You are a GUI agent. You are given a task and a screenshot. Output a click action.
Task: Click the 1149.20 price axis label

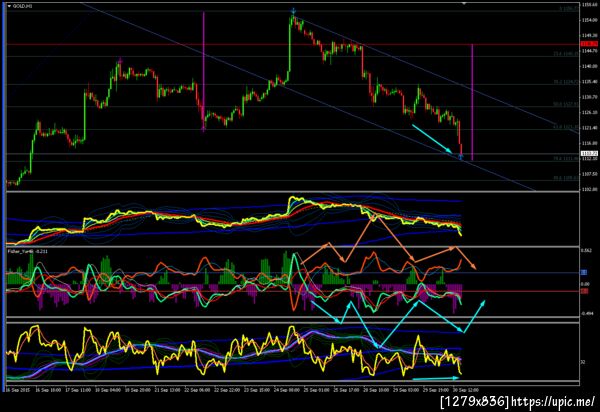(x=589, y=35)
